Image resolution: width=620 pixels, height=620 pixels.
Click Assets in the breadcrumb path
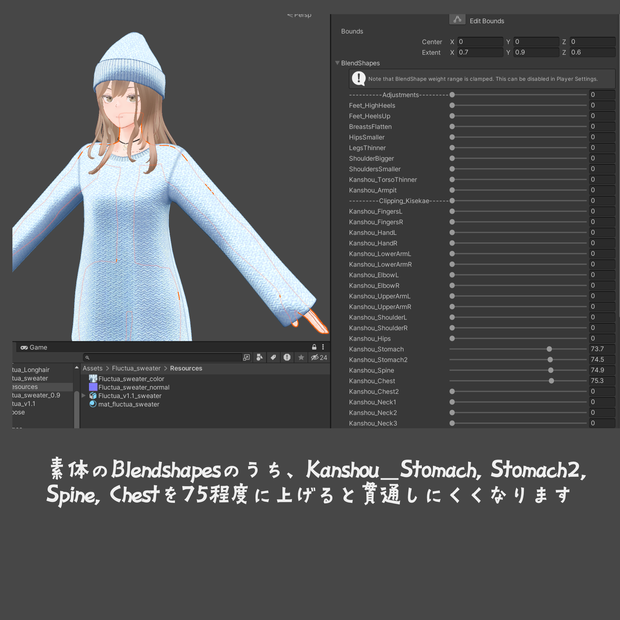tap(93, 368)
